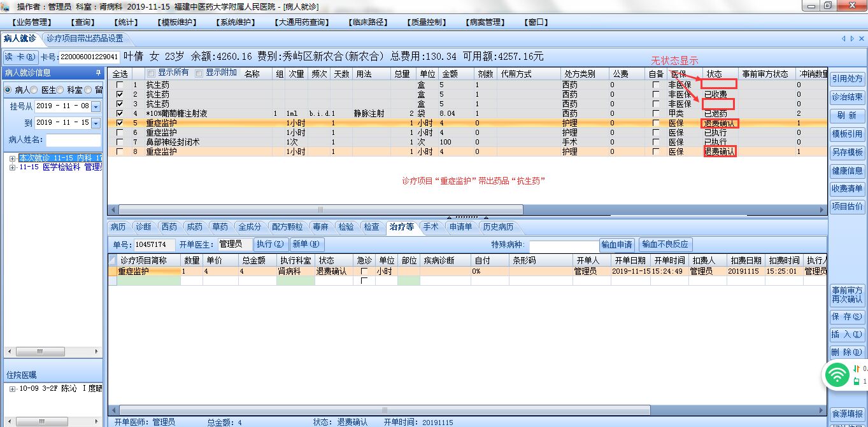Open the 病案管理 menu
Viewport: 868px width, 427px height.
pos(485,22)
